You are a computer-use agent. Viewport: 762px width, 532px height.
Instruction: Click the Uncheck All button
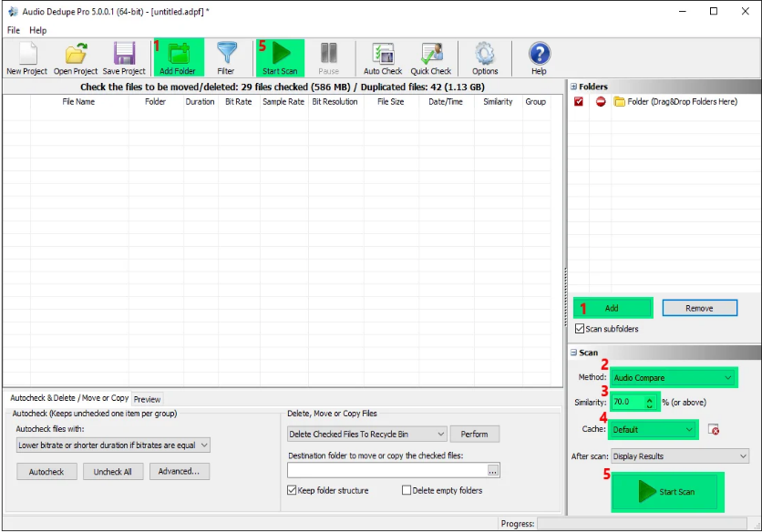pos(113,471)
